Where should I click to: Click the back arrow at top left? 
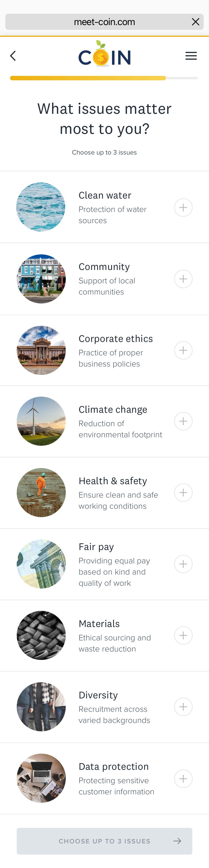pyautogui.click(x=13, y=56)
